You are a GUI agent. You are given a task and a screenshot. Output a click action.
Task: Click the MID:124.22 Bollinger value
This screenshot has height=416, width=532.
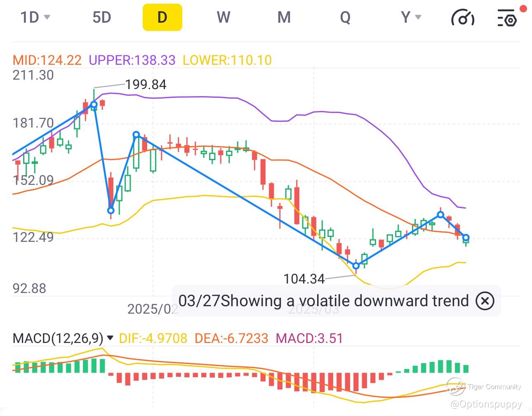click(47, 60)
